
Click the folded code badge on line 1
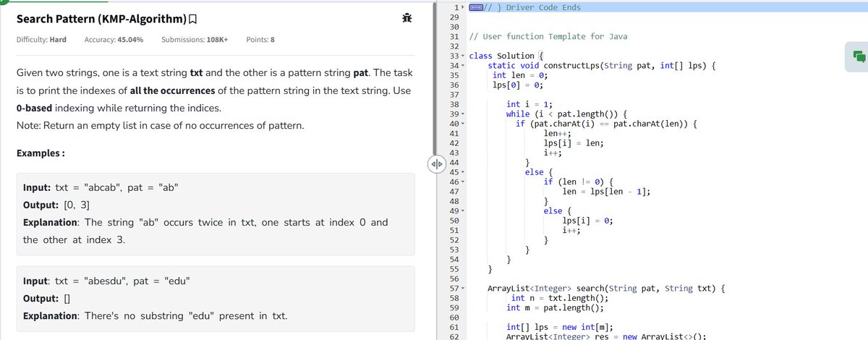pyautogui.click(x=476, y=7)
